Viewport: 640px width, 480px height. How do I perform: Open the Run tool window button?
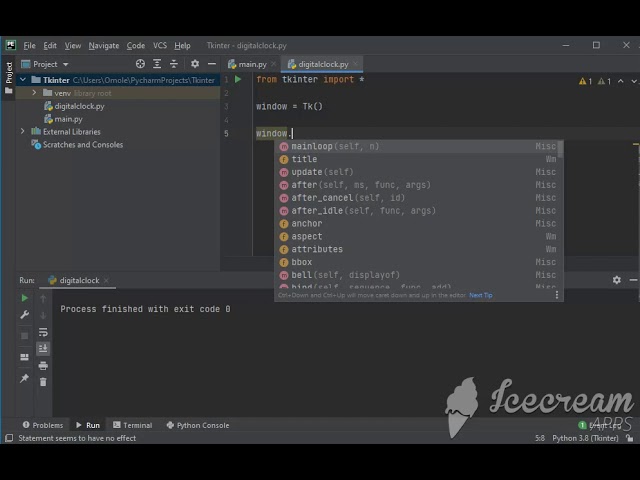88,425
